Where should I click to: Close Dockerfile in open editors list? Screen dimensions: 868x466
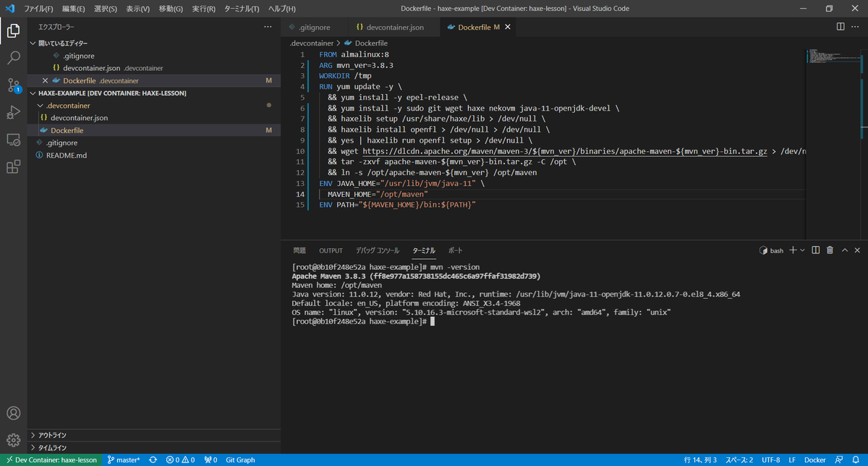coord(46,80)
